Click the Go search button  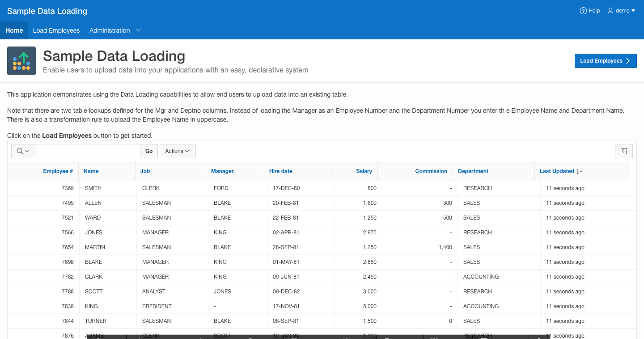pyautogui.click(x=149, y=151)
